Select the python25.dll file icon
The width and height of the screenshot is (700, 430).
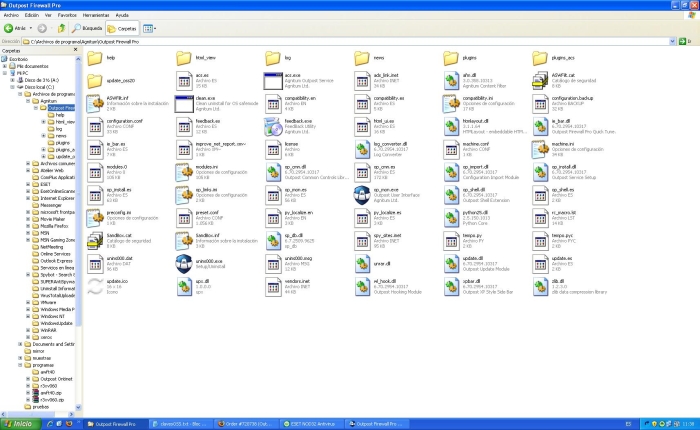[451, 218]
